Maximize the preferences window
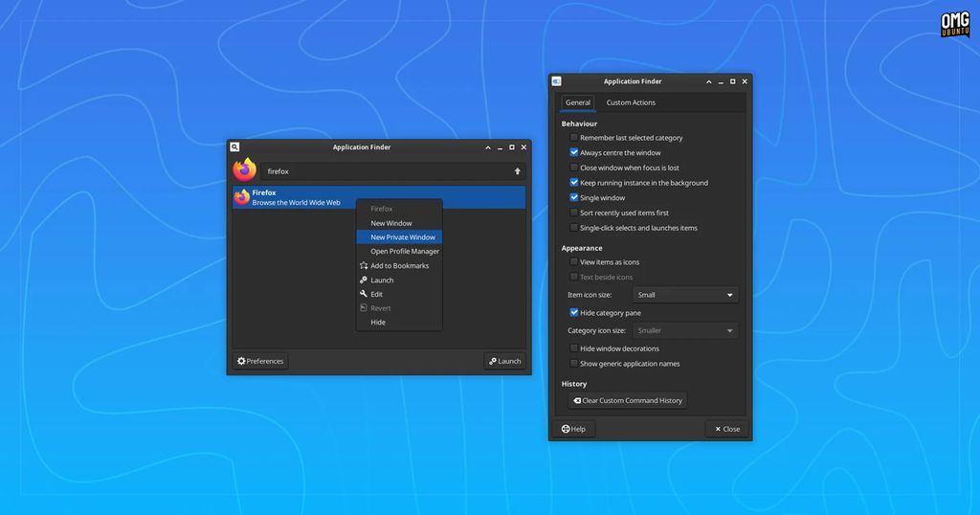This screenshot has width=980, height=515. click(732, 81)
